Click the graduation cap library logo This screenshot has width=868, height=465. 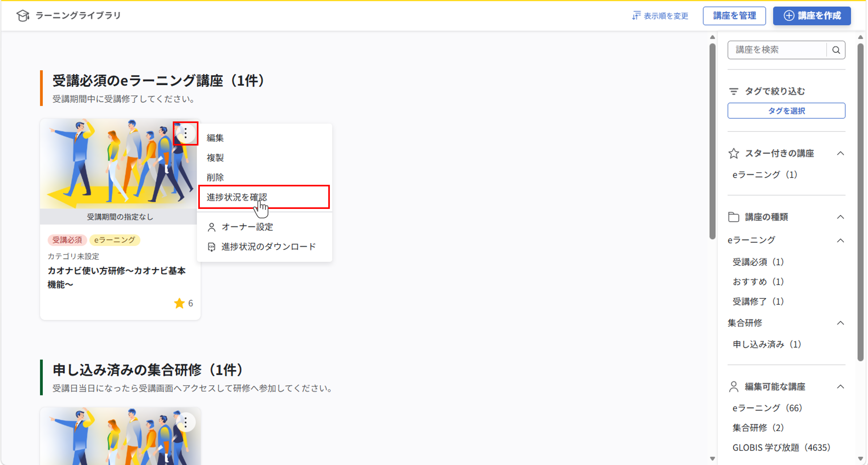click(23, 16)
